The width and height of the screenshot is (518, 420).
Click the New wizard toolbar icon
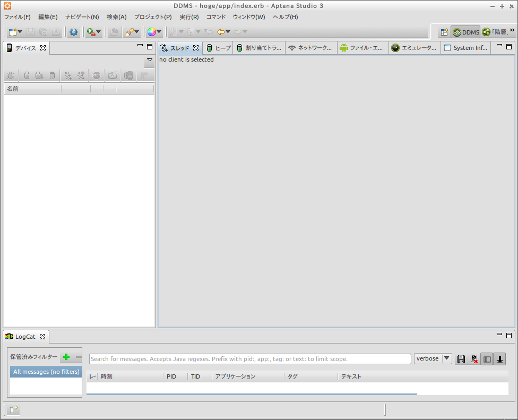pos(13,32)
